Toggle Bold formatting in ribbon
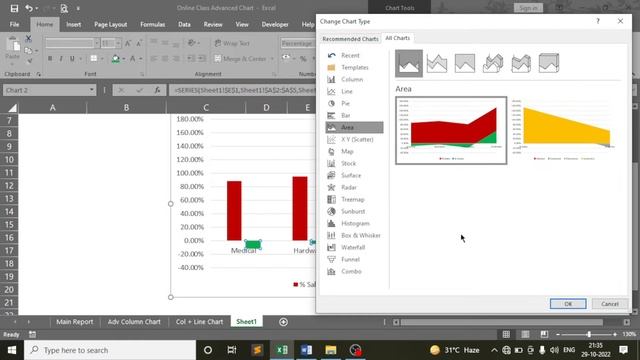The width and height of the screenshot is (640, 360). (50, 59)
